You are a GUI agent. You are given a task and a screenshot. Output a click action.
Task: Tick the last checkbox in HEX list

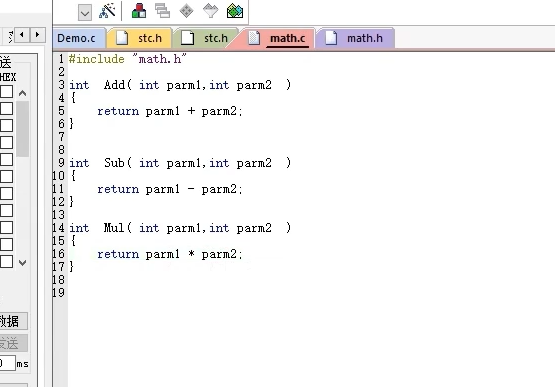(x=6, y=261)
